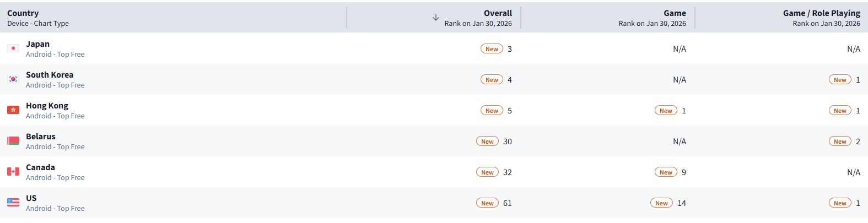The image size is (868, 223).
Task: Open the Hong Kong country link
Action: [47, 106]
